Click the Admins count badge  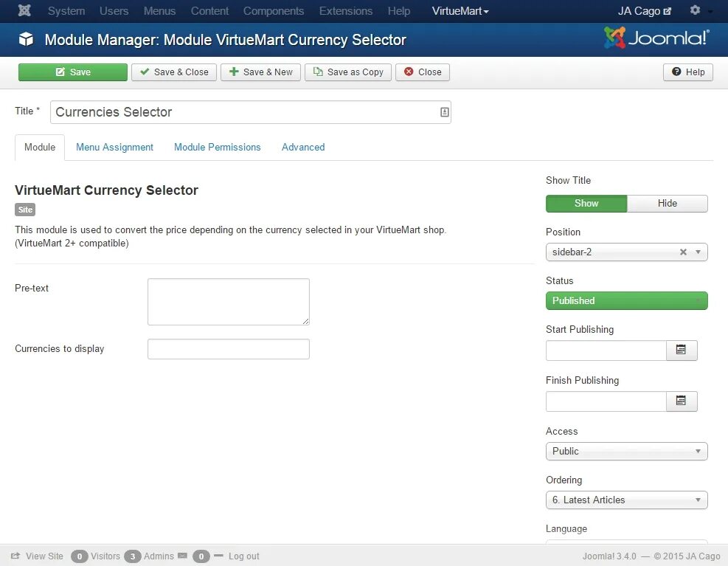(x=133, y=556)
